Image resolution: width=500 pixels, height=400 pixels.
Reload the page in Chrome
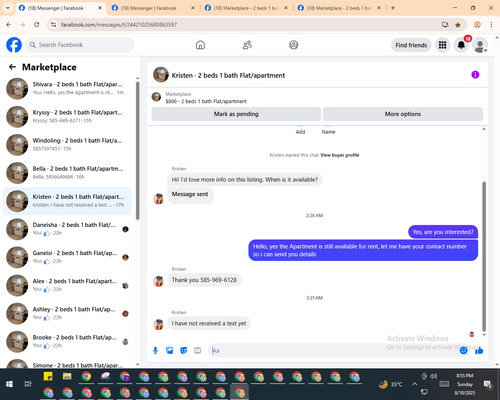click(37, 25)
